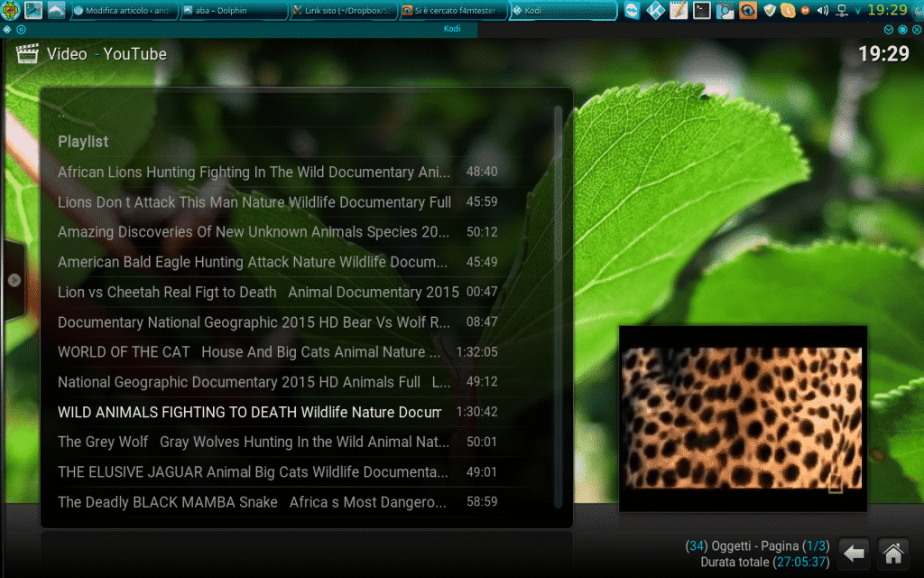The height and width of the screenshot is (578, 924).
Task: Click the orange eye icon in panel
Action: click(748, 10)
